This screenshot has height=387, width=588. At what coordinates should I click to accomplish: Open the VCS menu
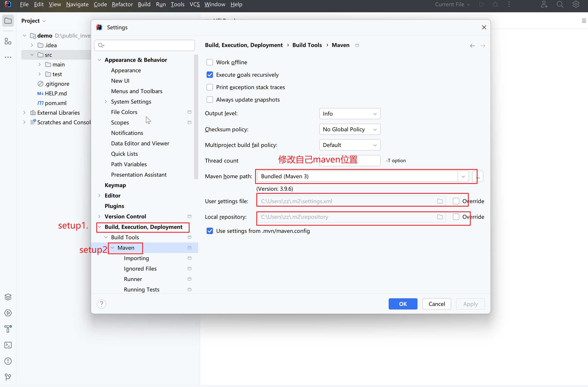[195, 4]
